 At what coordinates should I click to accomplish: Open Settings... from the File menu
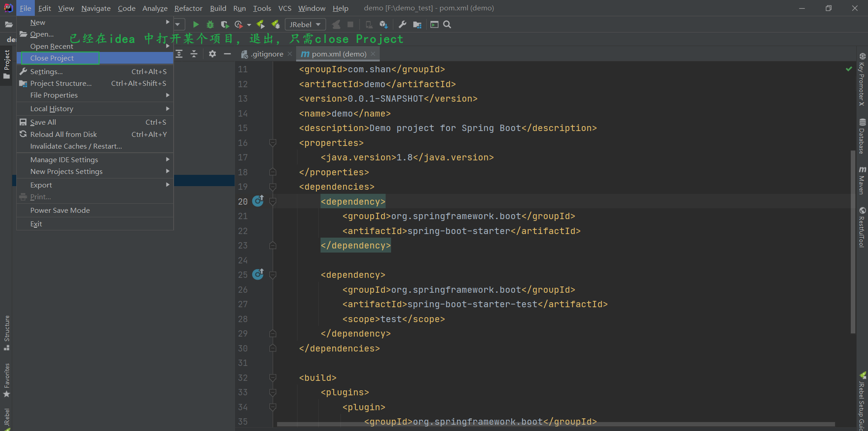click(x=95, y=71)
